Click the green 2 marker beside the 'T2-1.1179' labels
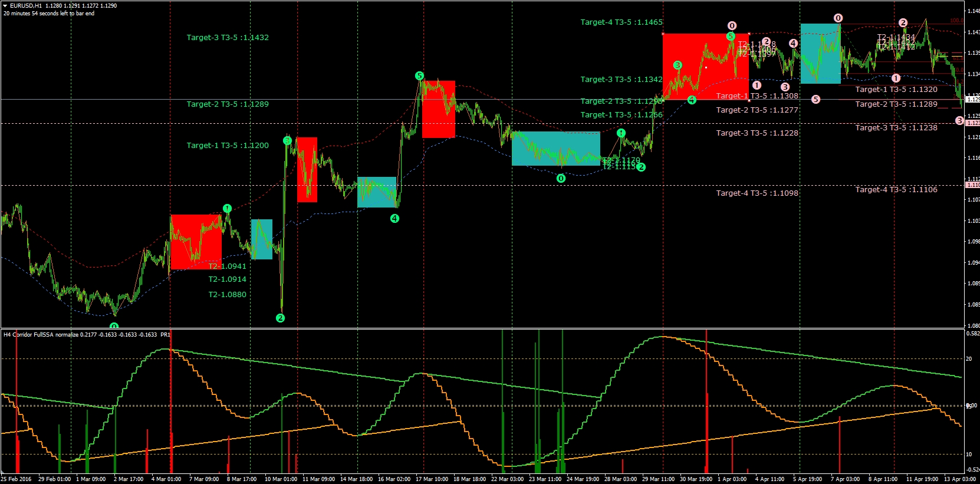This screenshot has width=980, height=484. click(641, 167)
